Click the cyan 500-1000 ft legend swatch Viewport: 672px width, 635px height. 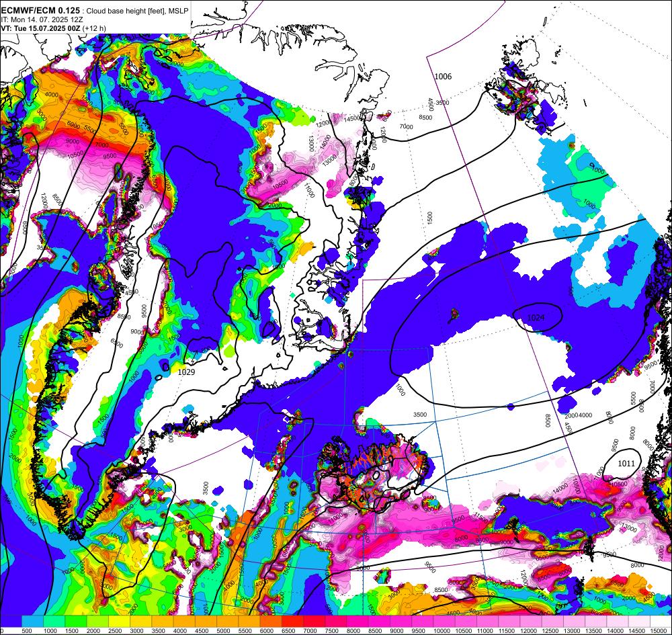(x=32, y=622)
